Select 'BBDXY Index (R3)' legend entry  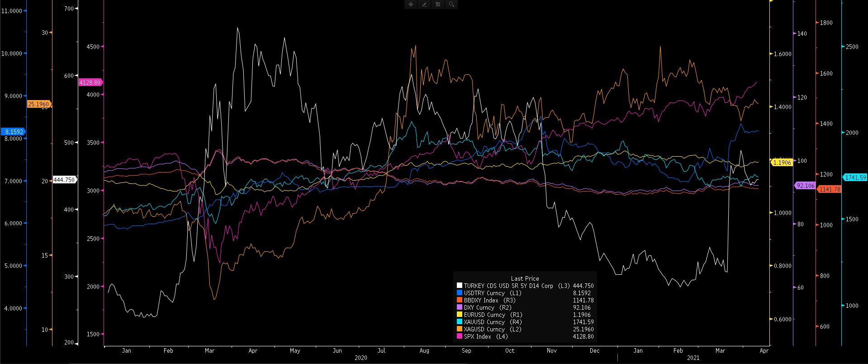pyautogui.click(x=489, y=300)
